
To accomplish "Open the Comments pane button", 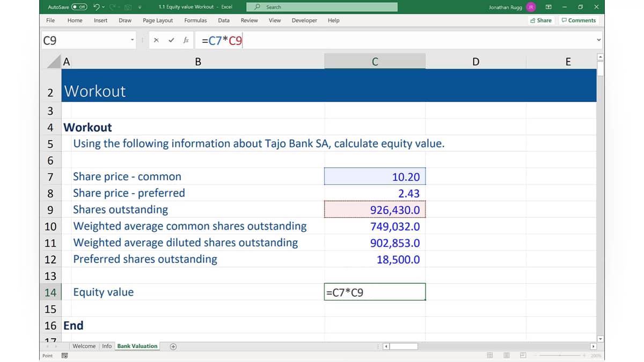I will click(x=579, y=20).
